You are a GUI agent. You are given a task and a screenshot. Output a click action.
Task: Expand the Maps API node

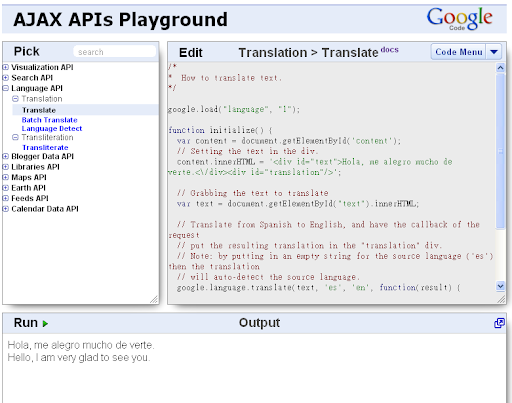5,177
